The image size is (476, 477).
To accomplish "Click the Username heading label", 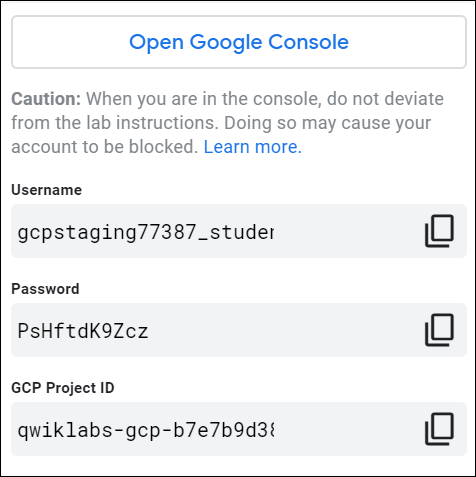I will (x=47, y=190).
